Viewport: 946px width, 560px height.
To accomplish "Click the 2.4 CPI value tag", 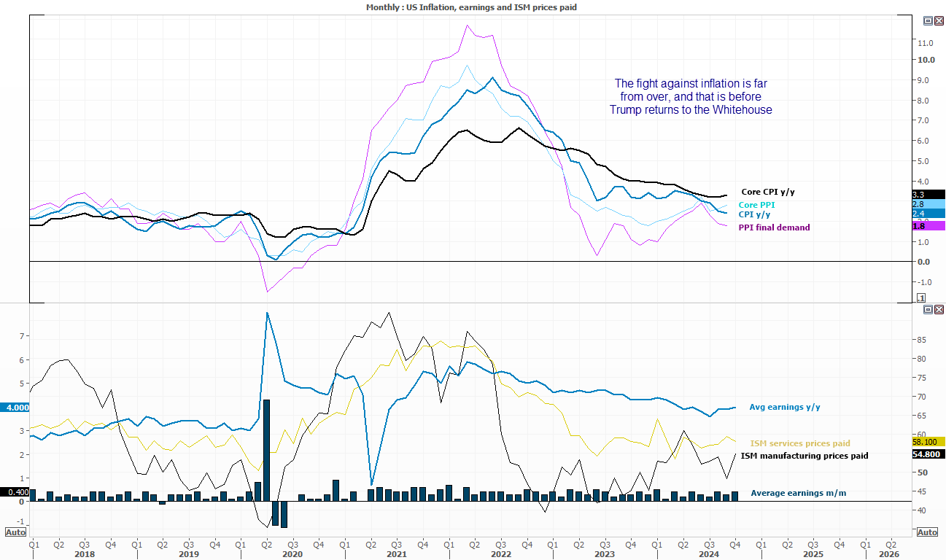I will click(x=928, y=214).
